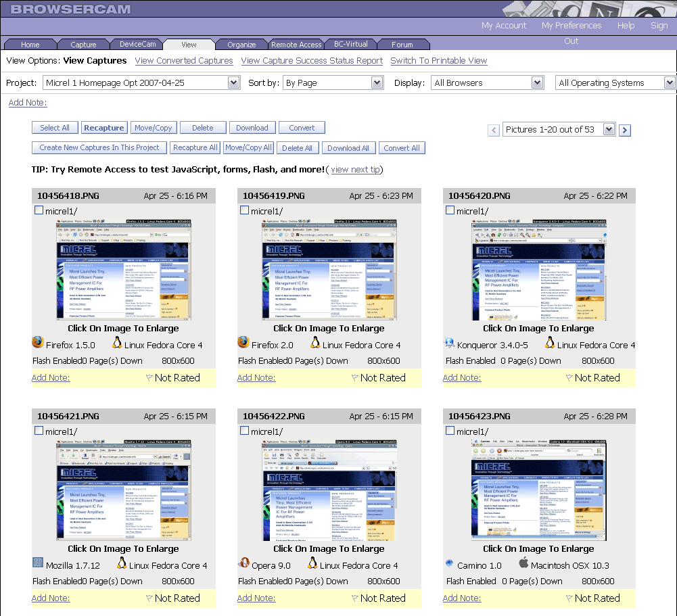The width and height of the screenshot is (677, 616).
Task: Click the Camino 1.0 browser icon
Action: pyautogui.click(x=449, y=563)
